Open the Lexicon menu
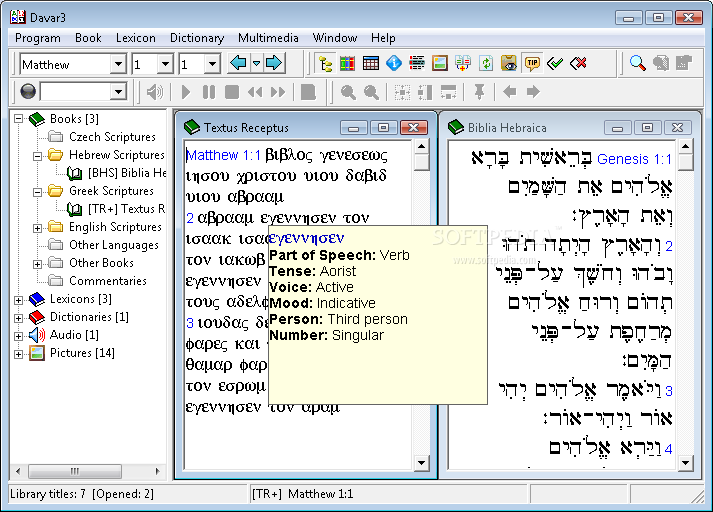This screenshot has height=512, width=713. 136,38
